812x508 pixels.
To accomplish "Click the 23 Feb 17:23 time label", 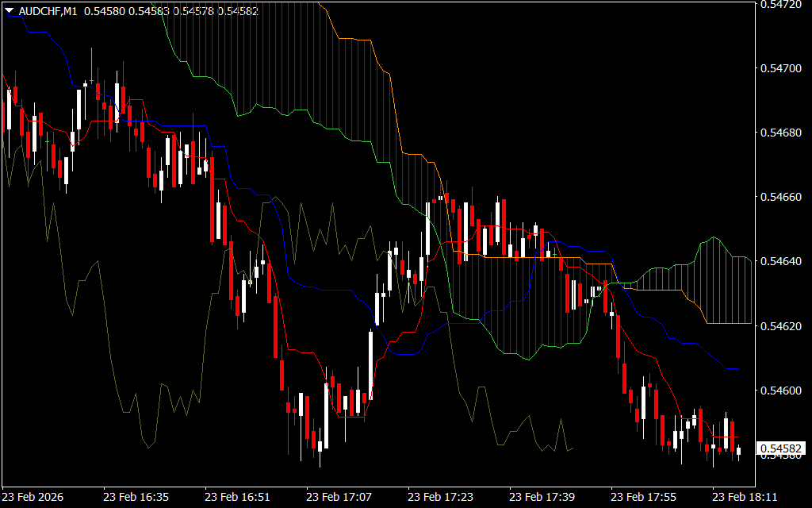I will [x=440, y=497].
